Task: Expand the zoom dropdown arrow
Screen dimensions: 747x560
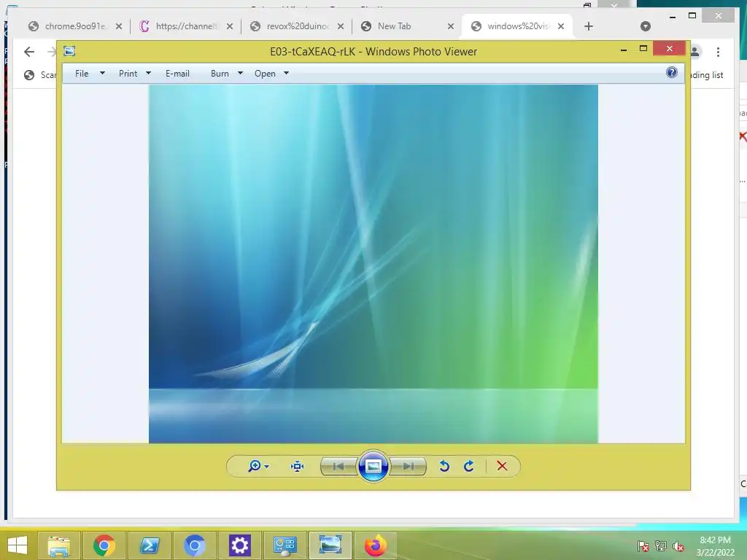Action: tap(267, 467)
